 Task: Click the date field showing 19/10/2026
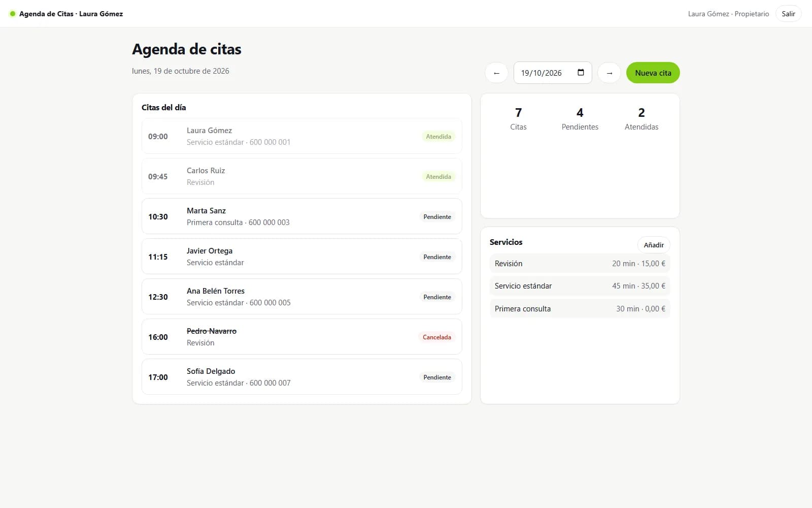tap(553, 73)
